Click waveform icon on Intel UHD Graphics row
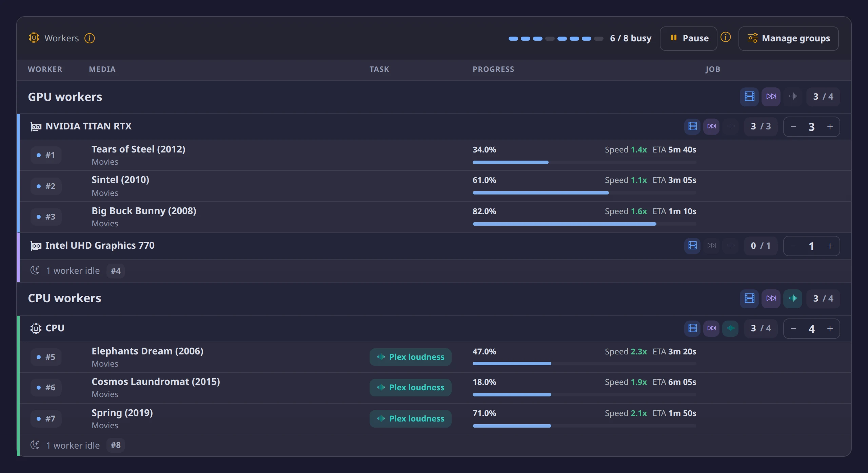Viewport: 868px width, 473px height. [730, 246]
